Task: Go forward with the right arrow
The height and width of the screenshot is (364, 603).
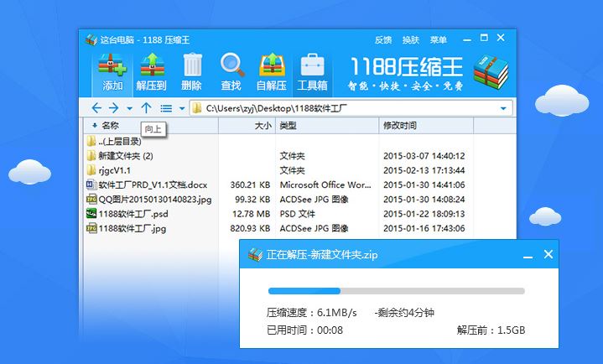Action: tap(113, 108)
